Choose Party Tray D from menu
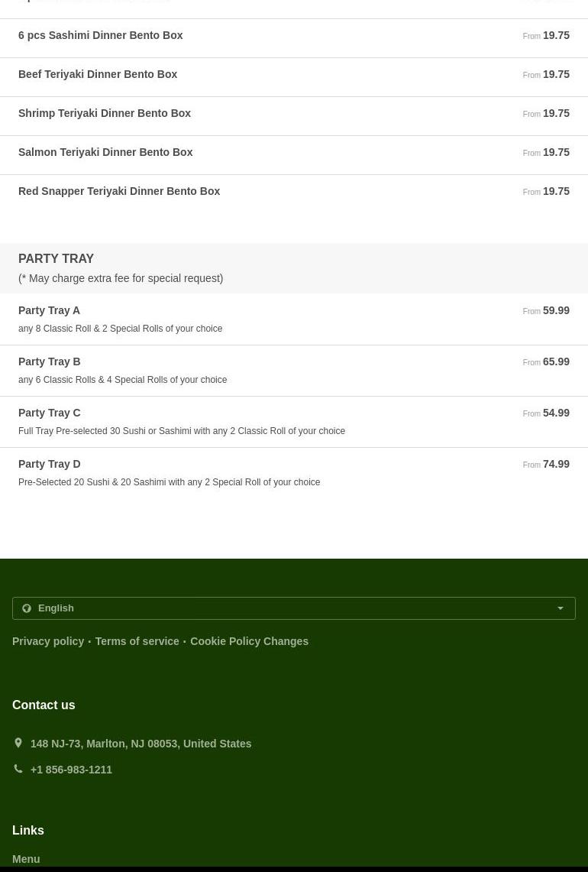 pos(50,464)
